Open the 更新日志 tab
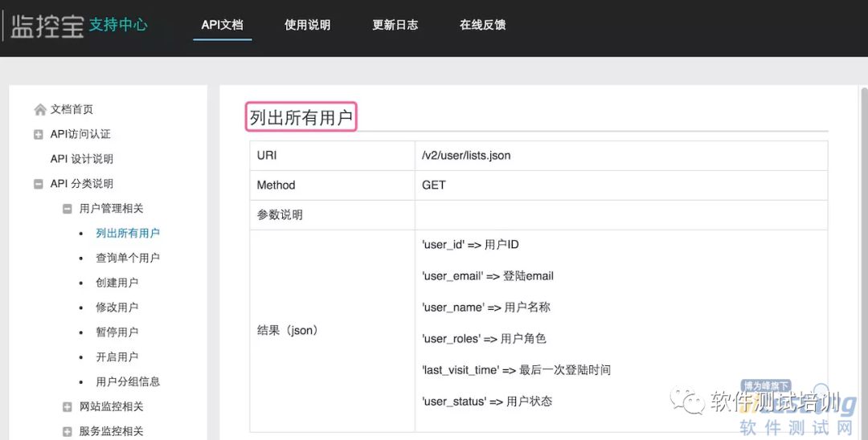 click(x=395, y=25)
